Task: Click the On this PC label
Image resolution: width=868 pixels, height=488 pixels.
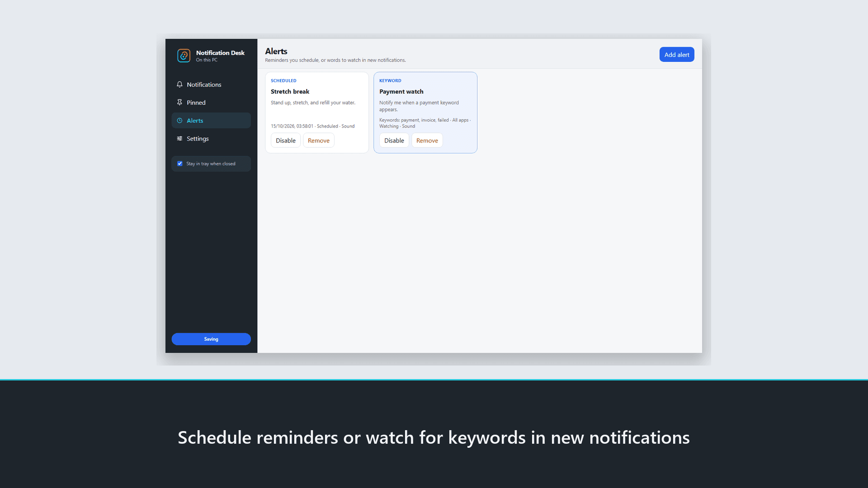Action: point(207,60)
